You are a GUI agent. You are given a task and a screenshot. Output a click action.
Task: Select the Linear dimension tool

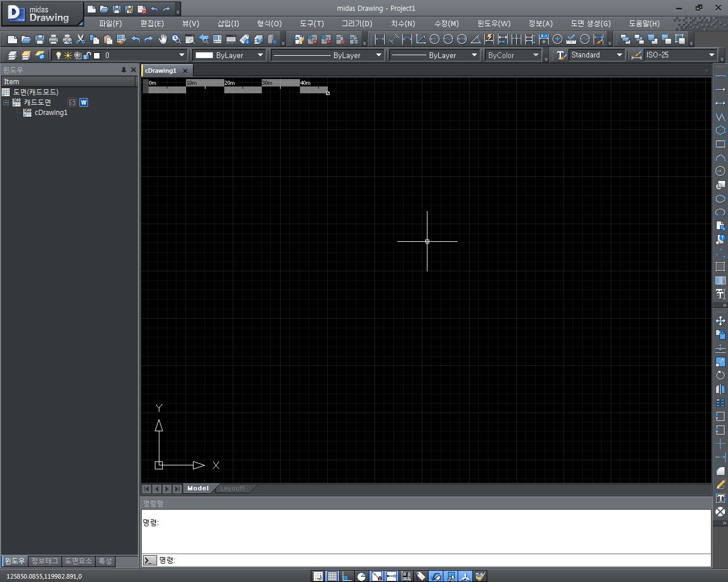(x=380, y=39)
